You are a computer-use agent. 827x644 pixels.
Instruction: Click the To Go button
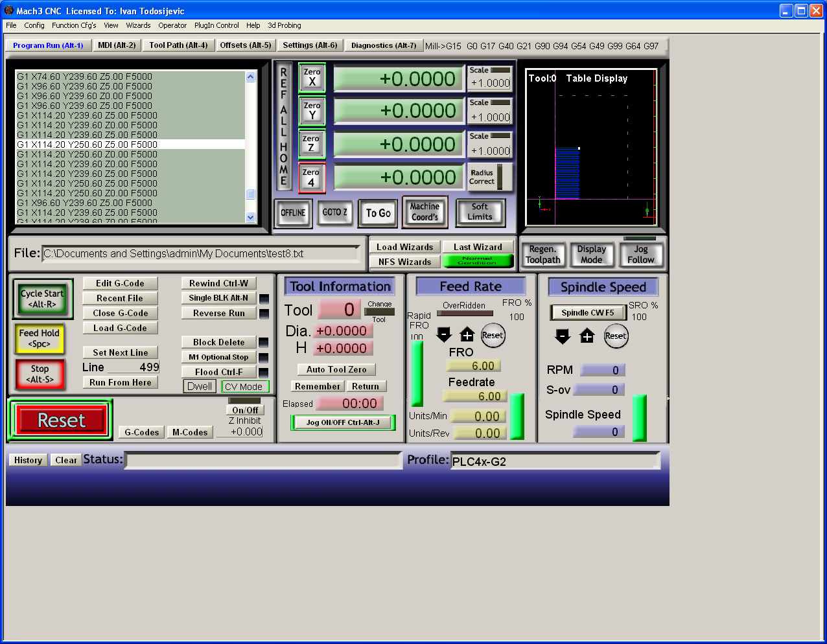pos(379,213)
